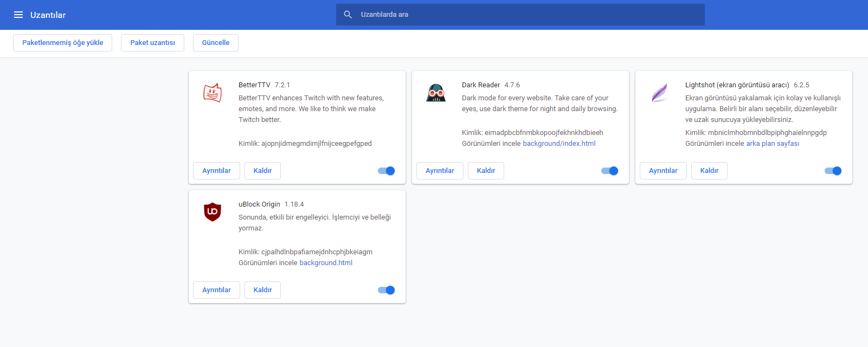Screen dimensions: 868x347
Task: Click the Dark Reader extension name
Action: tap(481, 85)
